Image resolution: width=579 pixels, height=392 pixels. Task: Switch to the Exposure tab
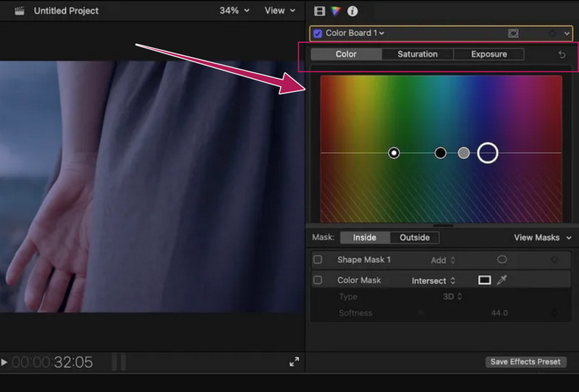click(489, 54)
